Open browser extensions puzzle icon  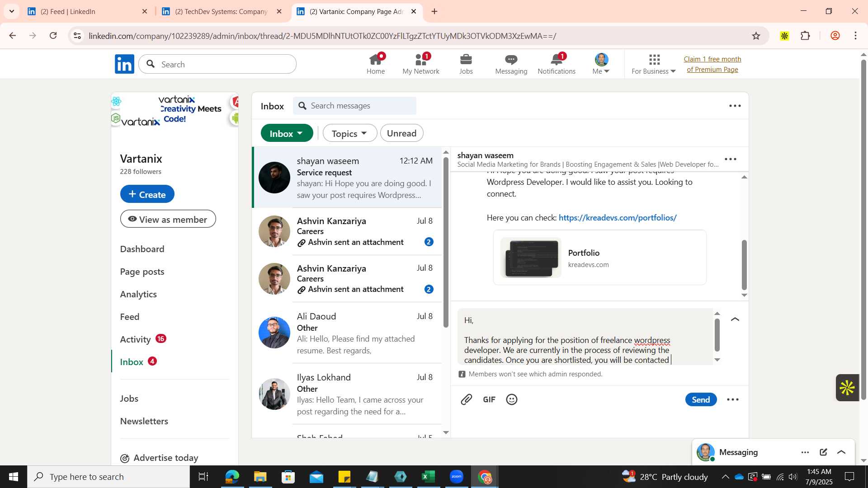(805, 36)
